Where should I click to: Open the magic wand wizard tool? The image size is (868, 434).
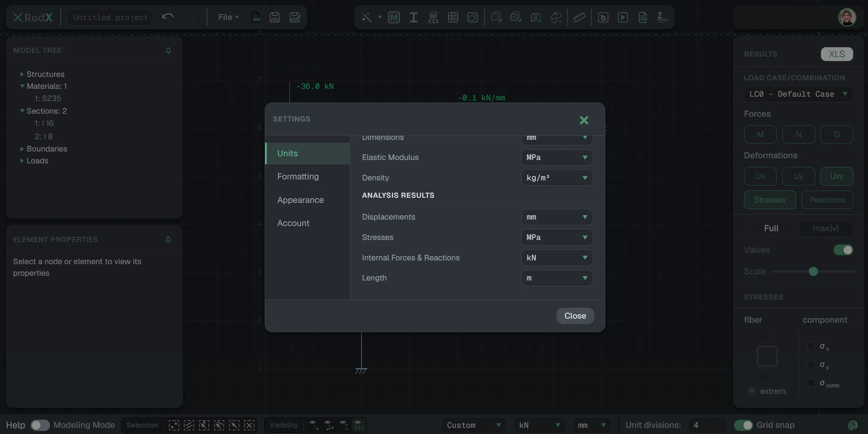tap(366, 17)
